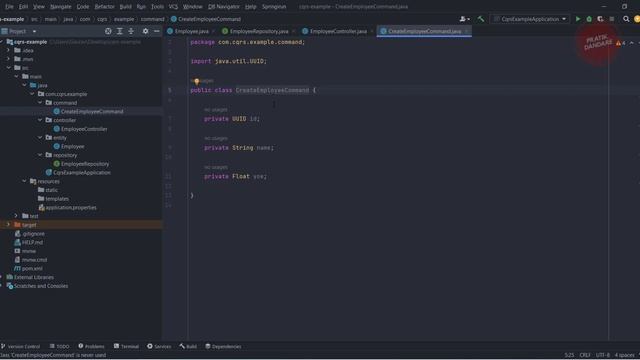Click the CRLF line separator in status bar
The height and width of the screenshot is (360, 640).
pos(585,355)
